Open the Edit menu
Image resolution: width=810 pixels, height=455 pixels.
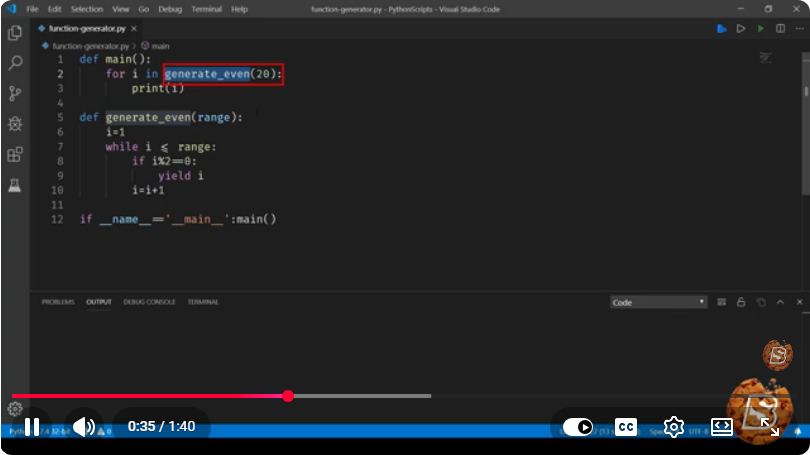(x=54, y=9)
